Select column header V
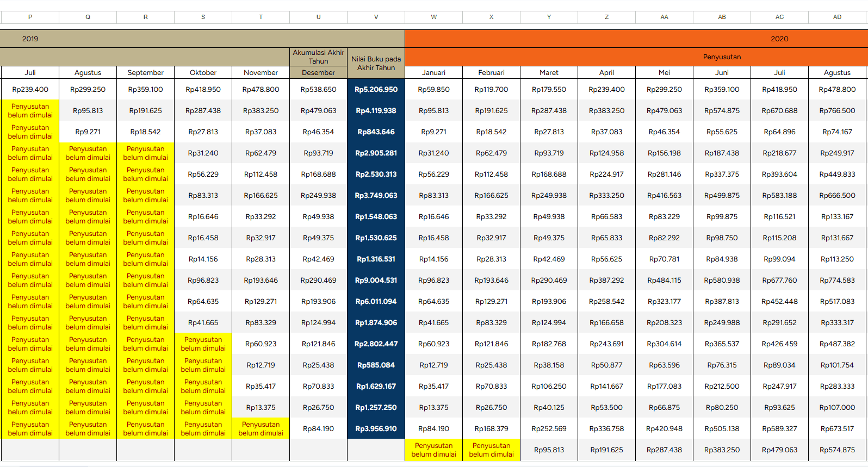Viewport: 868px width, 467px height. click(376, 17)
